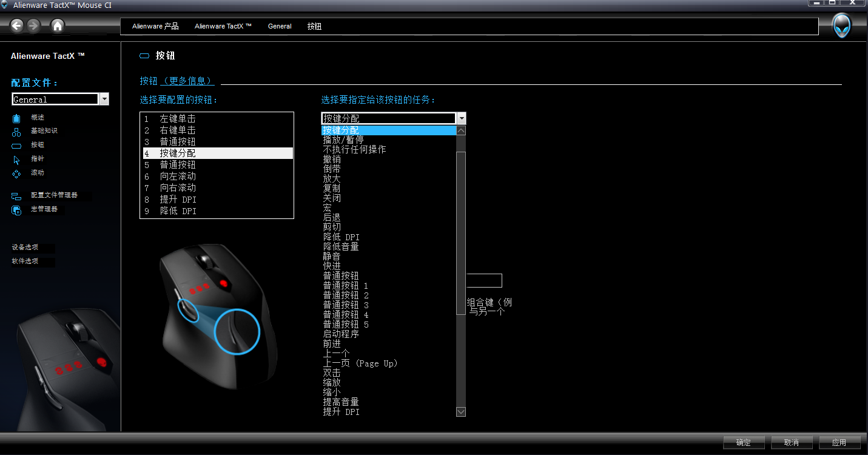Pick 降低音量 in the task list
The height and width of the screenshot is (455, 868).
pyautogui.click(x=389, y=247)
